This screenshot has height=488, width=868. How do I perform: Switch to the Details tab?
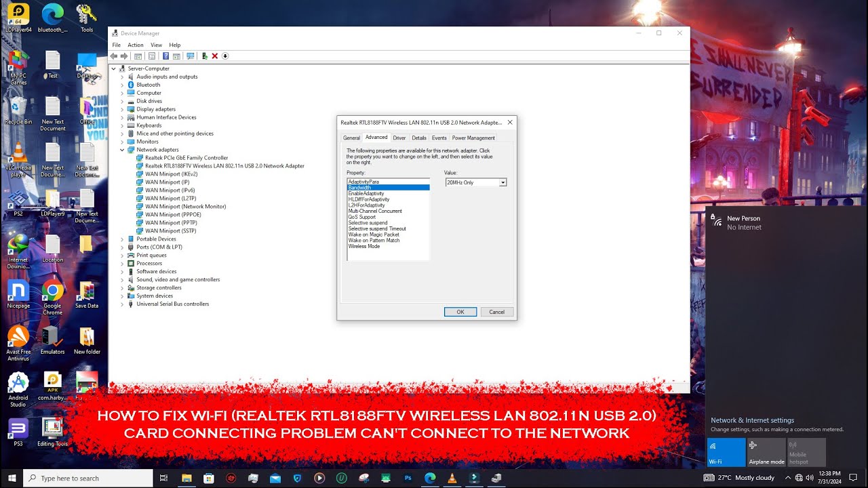click(x=419, y=138)
